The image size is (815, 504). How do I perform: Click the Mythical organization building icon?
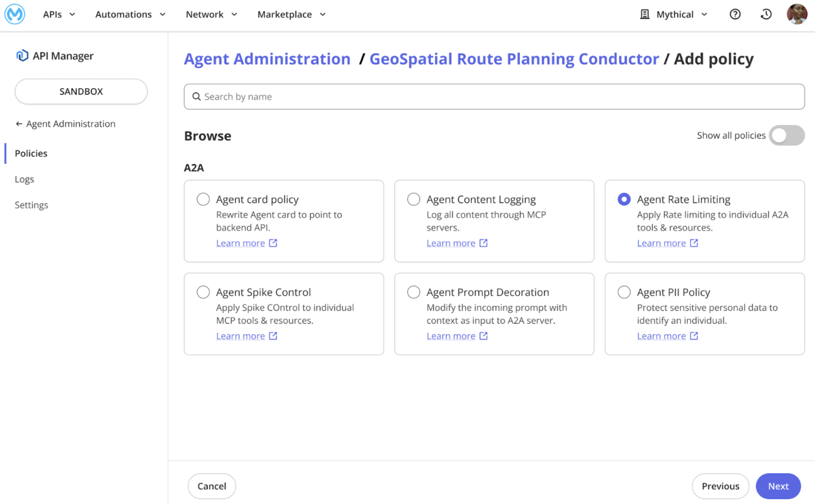pyautogui.click(x=645, y=14)
